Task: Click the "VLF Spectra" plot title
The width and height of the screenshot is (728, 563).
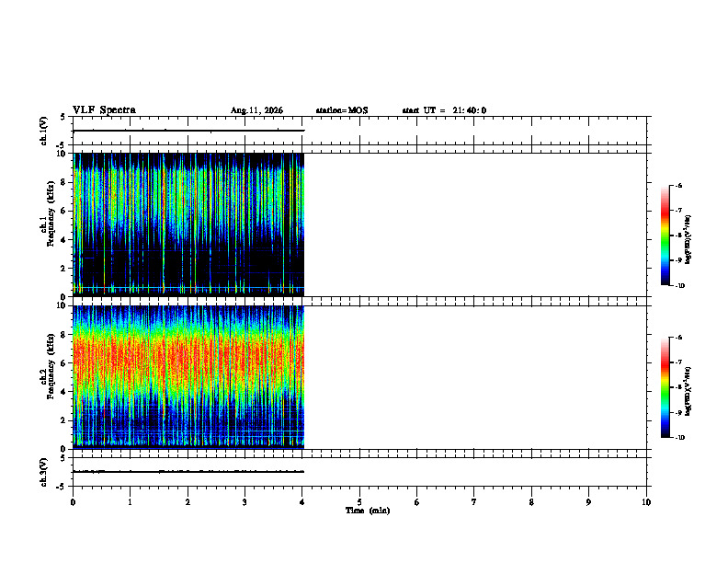Action: [x=104, y=110]
